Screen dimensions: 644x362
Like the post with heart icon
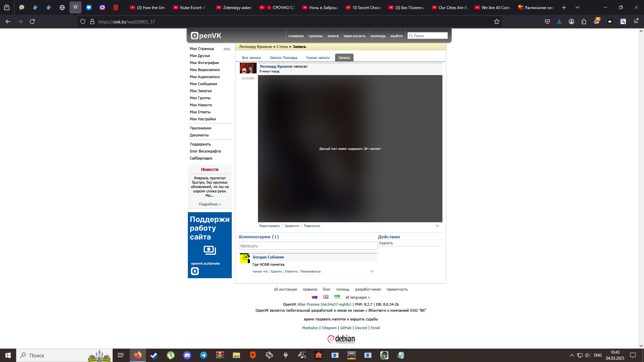point(437,226)
